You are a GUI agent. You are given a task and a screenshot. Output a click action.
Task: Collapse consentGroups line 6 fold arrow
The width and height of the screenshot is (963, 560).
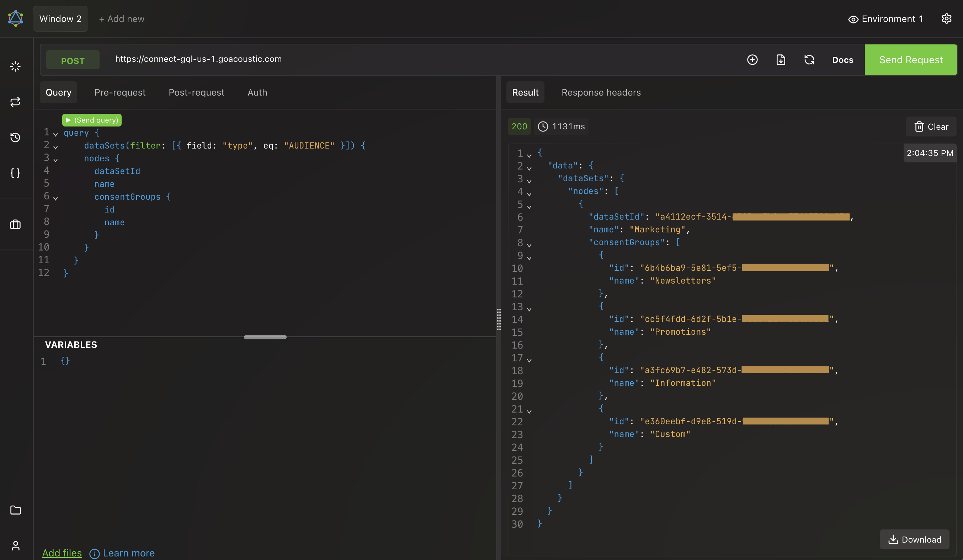(x=55, y=198)
